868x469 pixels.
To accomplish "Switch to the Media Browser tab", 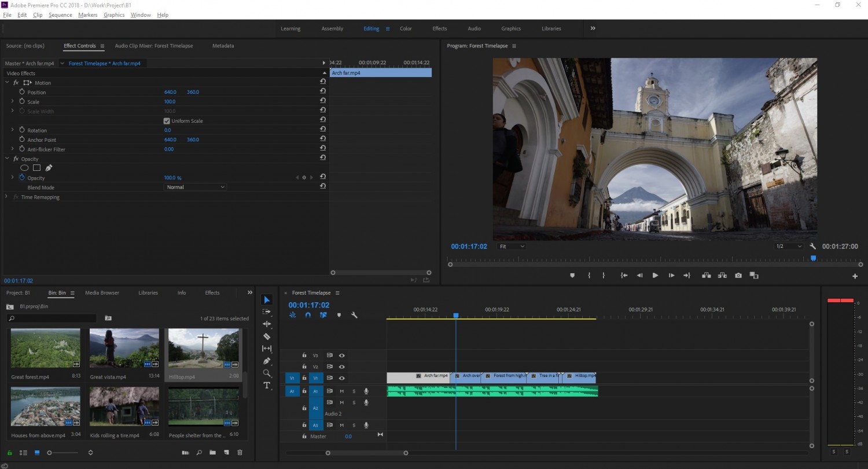I will point(102,293).
